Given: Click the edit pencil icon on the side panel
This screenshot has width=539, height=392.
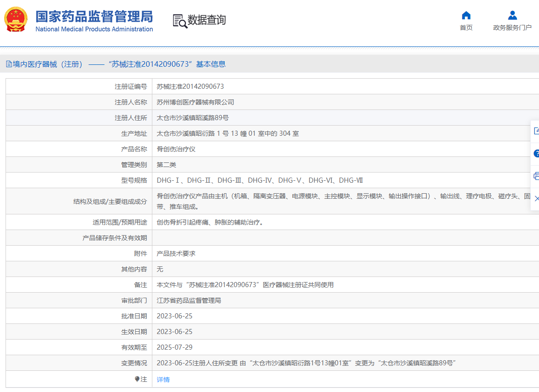Looking at the screenshot, I should pyautogui.click(x=537, y=131).
